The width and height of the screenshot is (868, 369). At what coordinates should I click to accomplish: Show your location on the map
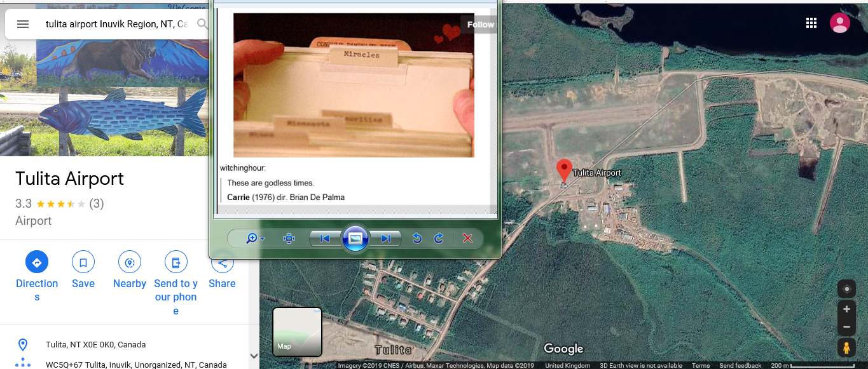[x=846, y=289]
